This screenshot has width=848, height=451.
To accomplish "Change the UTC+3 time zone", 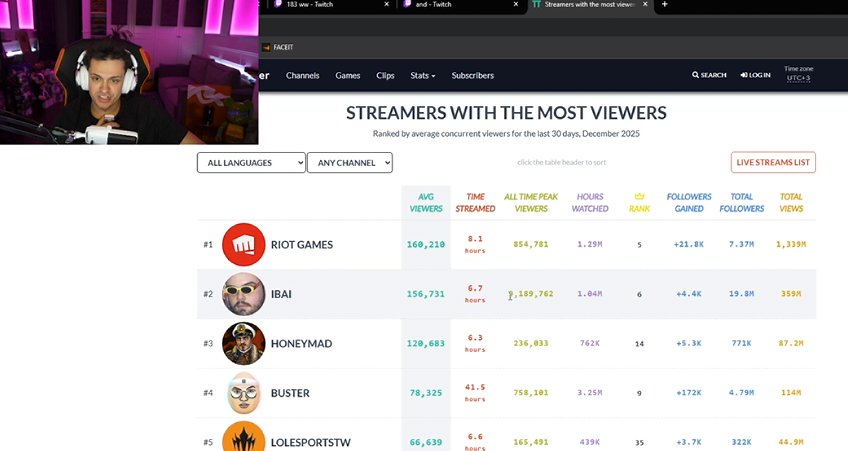I will tap(798, 78).
